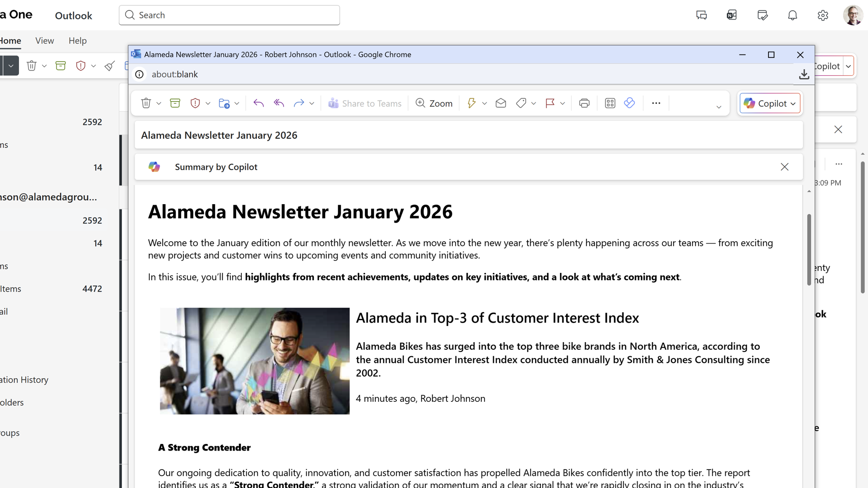Expand the Quick steps dropdown arrow
This screenshot has width=868, height=488.
(x=484, y=103)
